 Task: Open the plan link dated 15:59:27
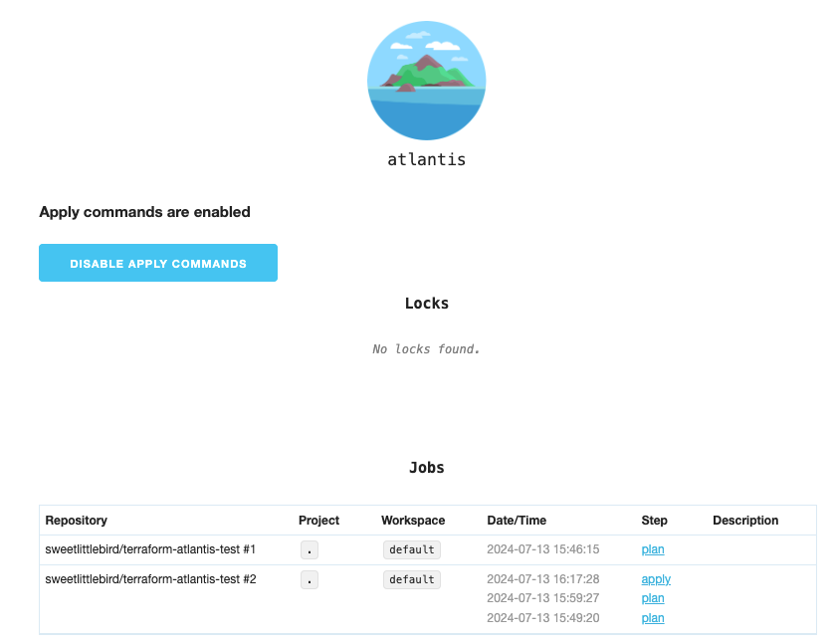point(653,598)
